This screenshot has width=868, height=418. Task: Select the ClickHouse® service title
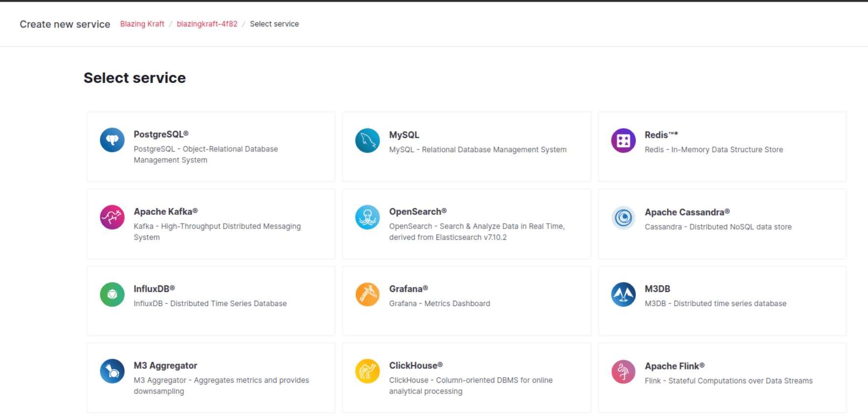coord(416,366)
